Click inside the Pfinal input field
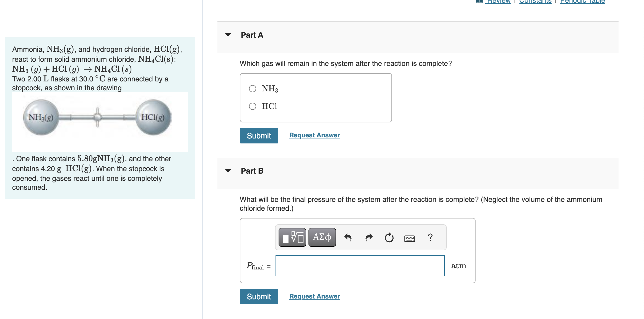Viewport: 644px width, 319px height. tap(360, 266)
